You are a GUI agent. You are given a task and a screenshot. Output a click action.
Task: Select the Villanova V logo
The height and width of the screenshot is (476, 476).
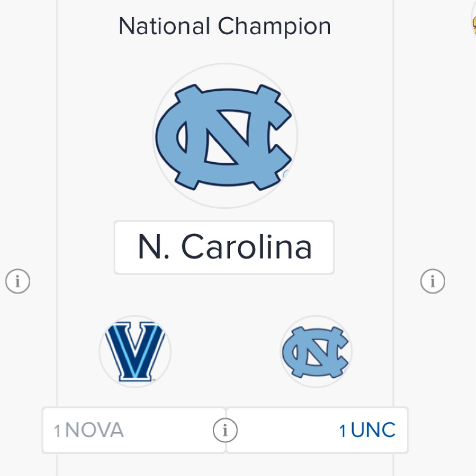[135, 352]
